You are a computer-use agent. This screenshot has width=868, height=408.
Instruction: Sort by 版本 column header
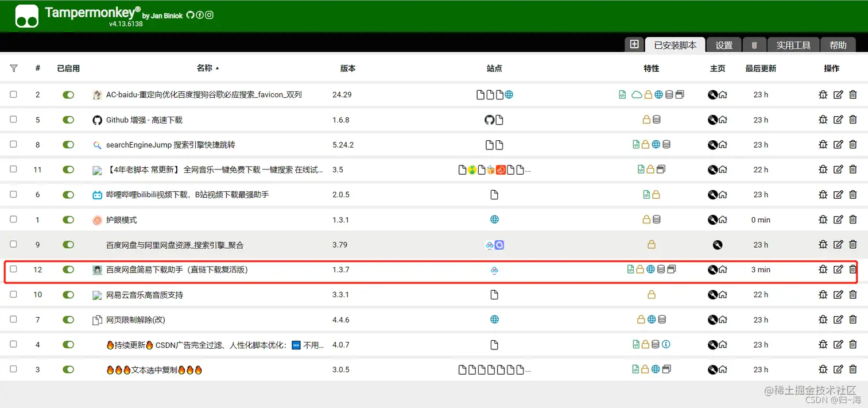click(x=348, y=68)
